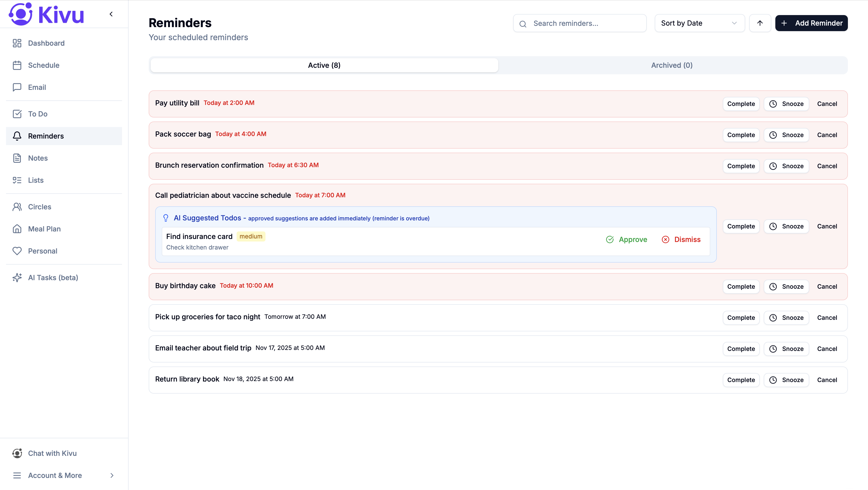Click the Notes document icon
868x490 pixels.
(x=17, y=158)
